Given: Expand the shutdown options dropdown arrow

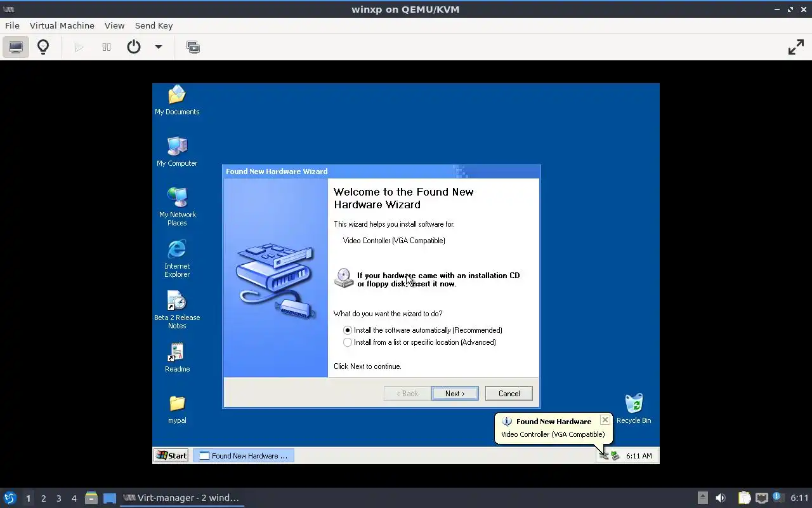Looking at the screenshot, I should 159,47.
